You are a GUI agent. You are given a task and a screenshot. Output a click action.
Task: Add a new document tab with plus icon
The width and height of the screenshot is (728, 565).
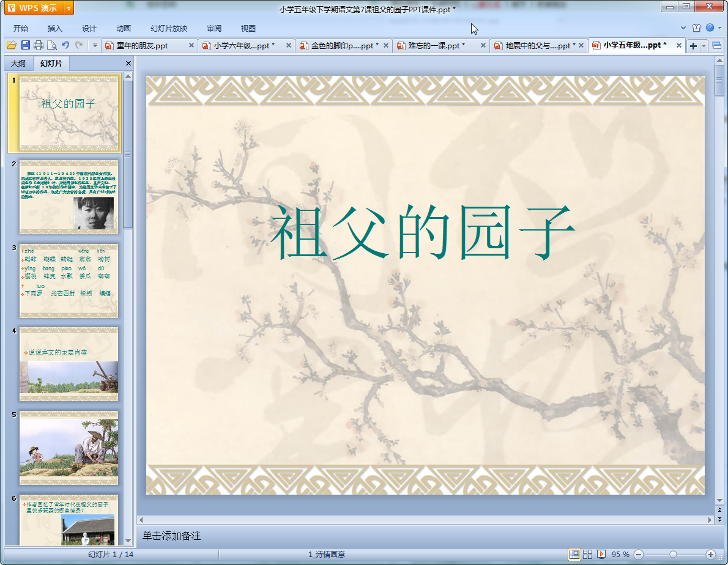point(693,46)
